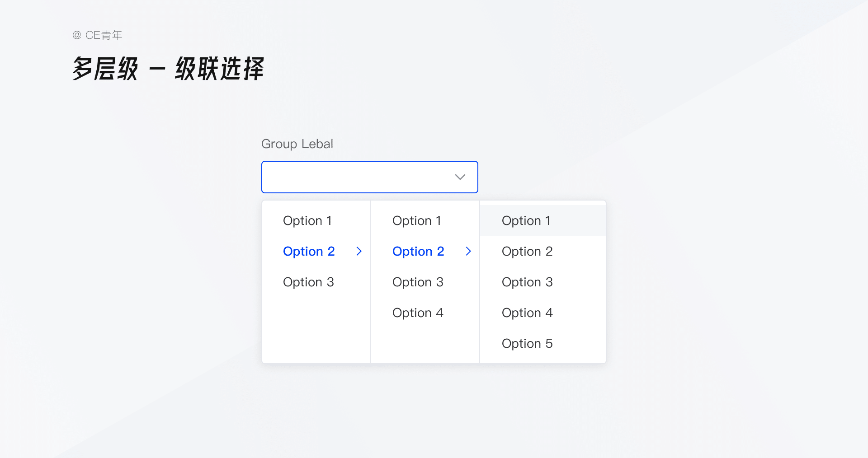The width and height of the screenshot is (868, 458).
Task: Choose Option 1 in the second column
Action: 417,220
